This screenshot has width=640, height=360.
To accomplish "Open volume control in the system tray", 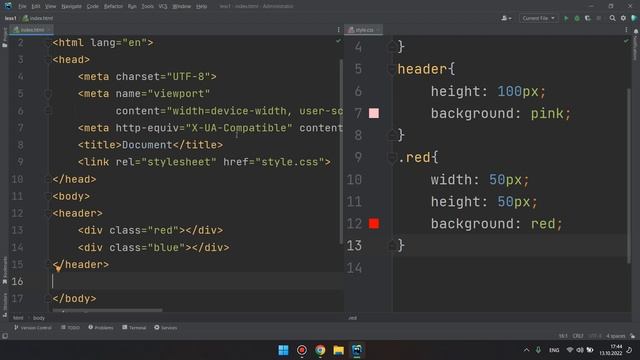I will tap(580, 350).
